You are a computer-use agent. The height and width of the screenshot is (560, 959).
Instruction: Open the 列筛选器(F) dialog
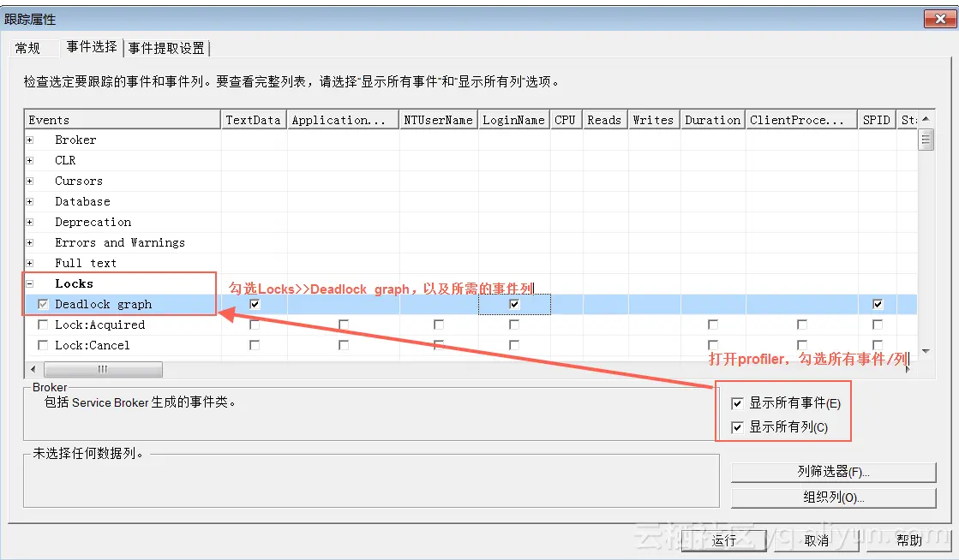coord(831,472)
